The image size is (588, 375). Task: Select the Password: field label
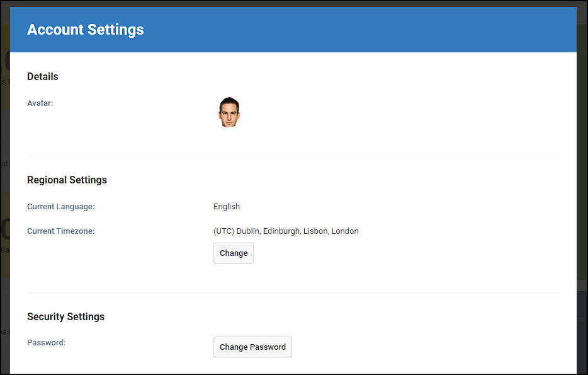tap(46, 343)
